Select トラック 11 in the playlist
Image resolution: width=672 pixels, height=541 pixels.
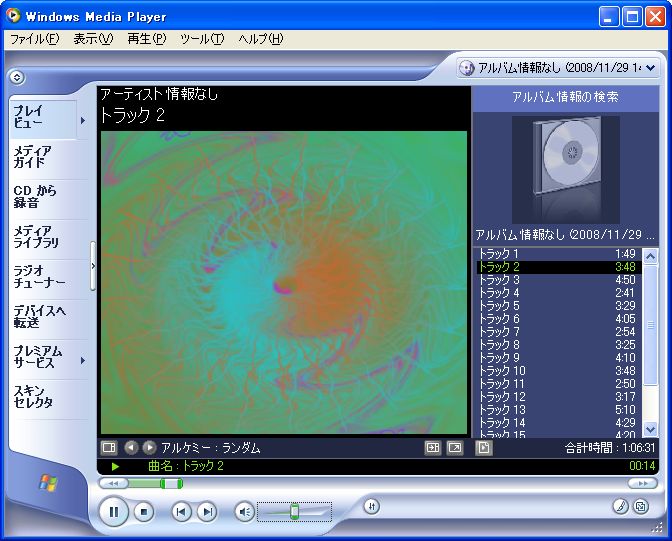coord(559,384)
